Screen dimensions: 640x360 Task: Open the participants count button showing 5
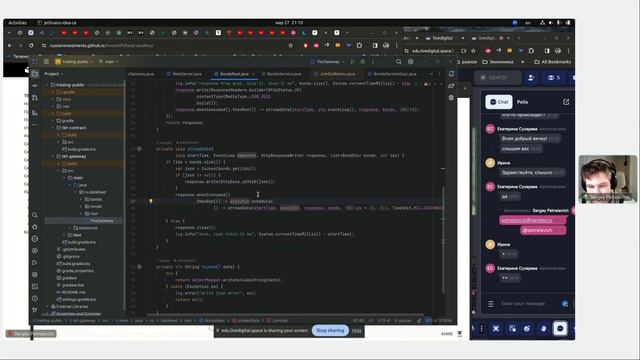[x=553, y=78]
